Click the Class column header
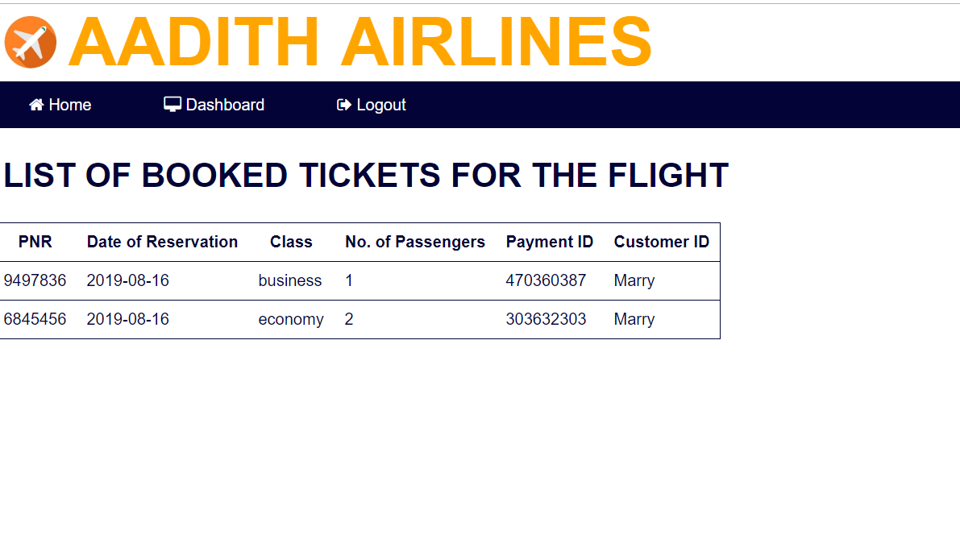Image resolution: width=960 pixels, height=560 pixels. 291,242
